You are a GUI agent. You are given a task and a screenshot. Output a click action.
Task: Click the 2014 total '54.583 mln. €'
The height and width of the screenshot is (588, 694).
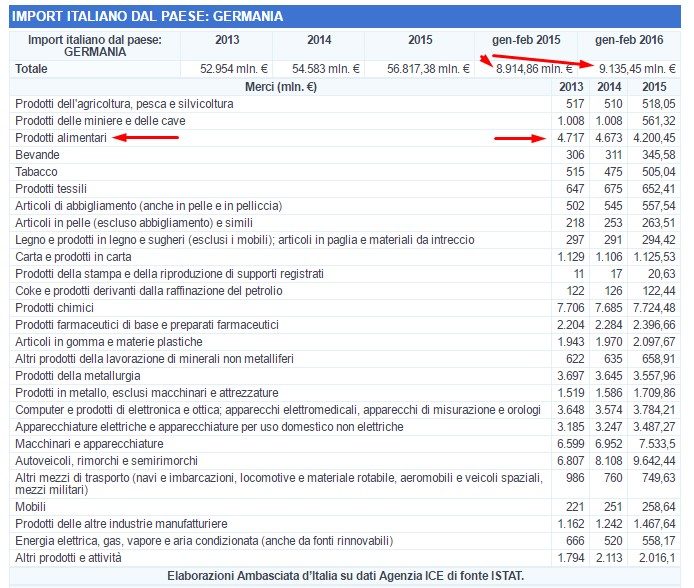[x=326, y=69]
